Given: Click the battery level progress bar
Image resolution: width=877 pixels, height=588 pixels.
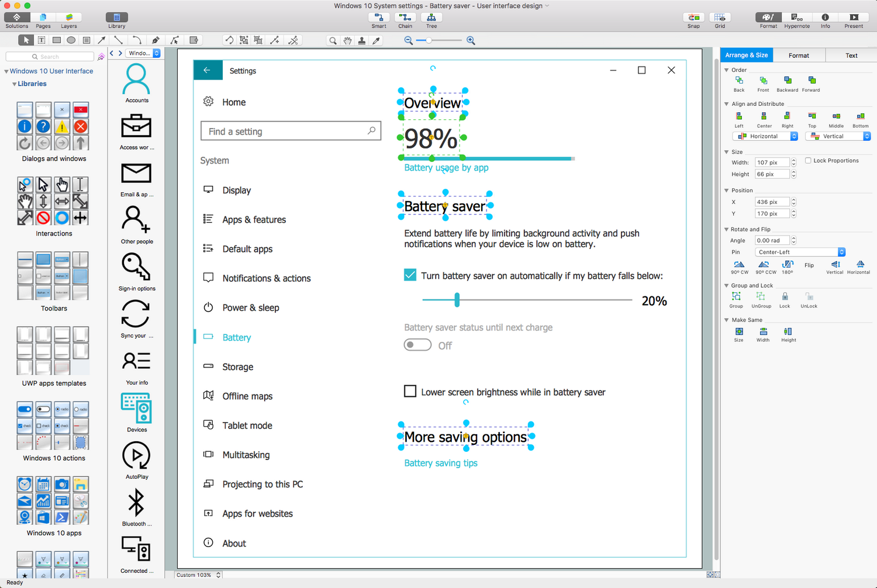Looking at the screenshot, I should 489,158.
